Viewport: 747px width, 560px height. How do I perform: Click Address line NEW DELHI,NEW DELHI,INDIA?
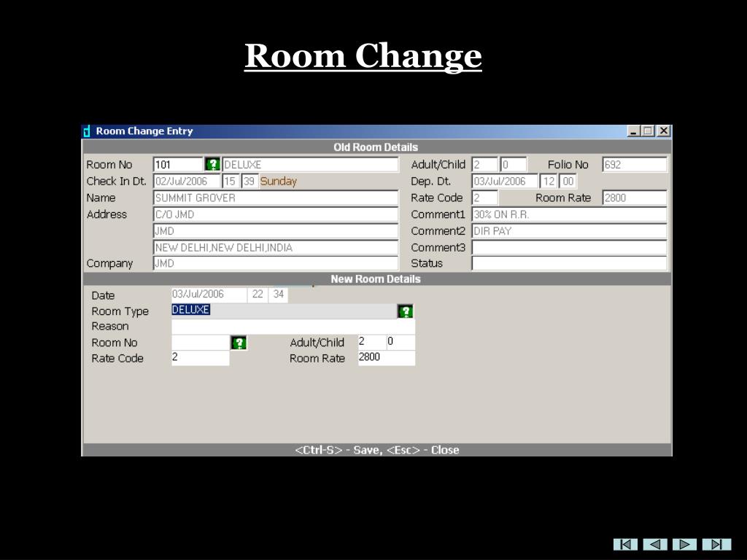pyautogui.click(x=275, y=247)
